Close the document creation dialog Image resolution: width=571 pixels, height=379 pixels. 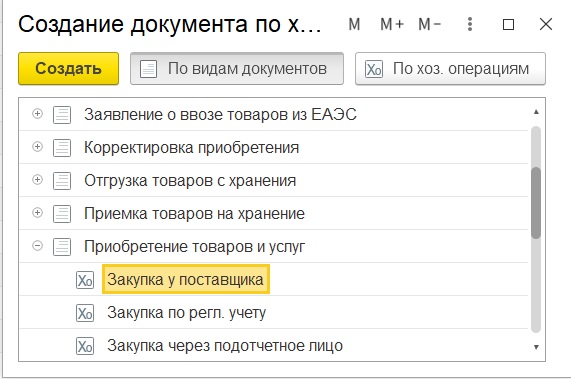546,24
